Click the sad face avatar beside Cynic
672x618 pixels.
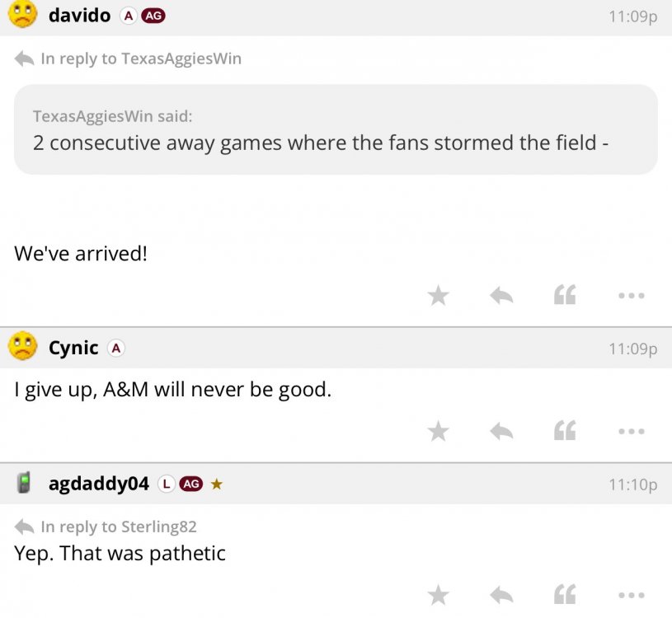(24, 346)
